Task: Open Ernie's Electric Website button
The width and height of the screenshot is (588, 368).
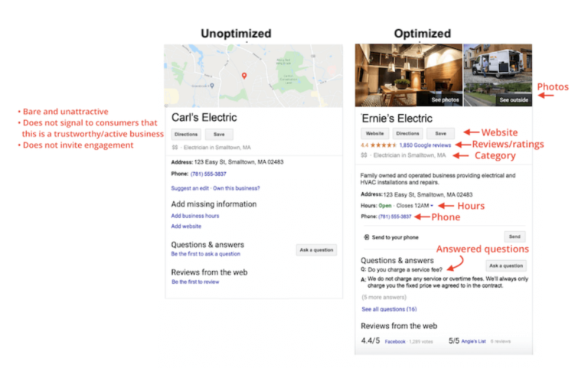Action: click(374, 133)
